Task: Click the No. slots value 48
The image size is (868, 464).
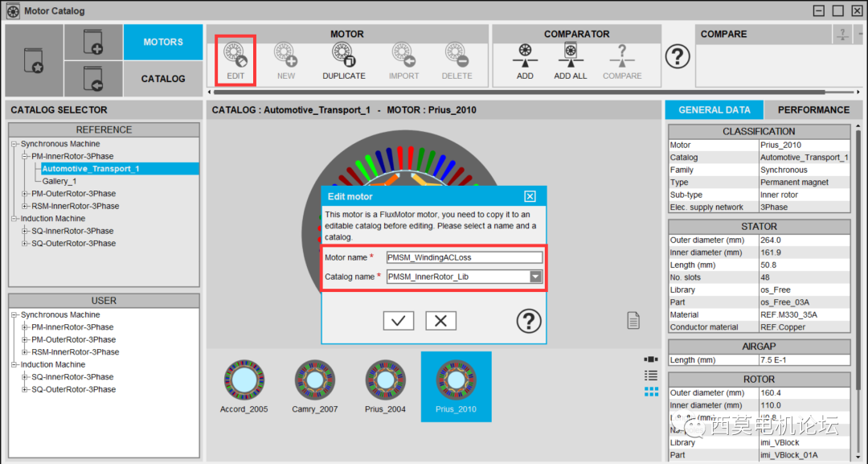Action: point(805,277)
